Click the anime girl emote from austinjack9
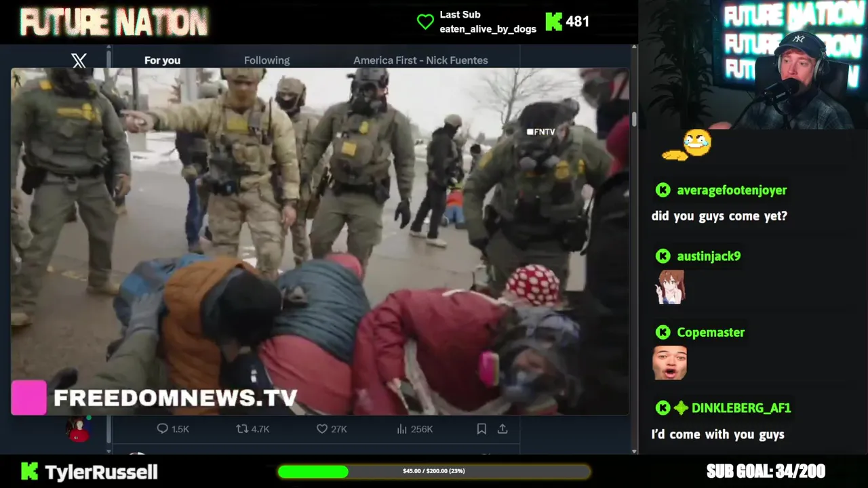868x488 pixels. pos(669,287)
